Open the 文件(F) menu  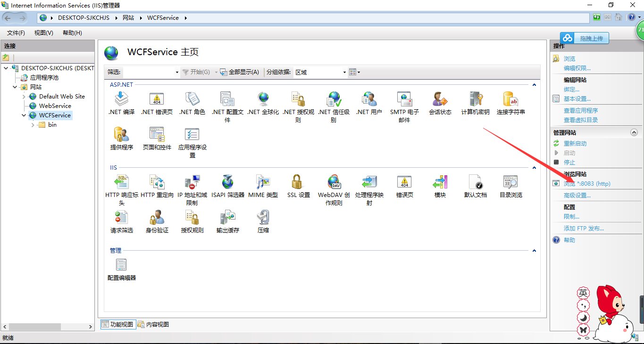[x=16, y=33]
